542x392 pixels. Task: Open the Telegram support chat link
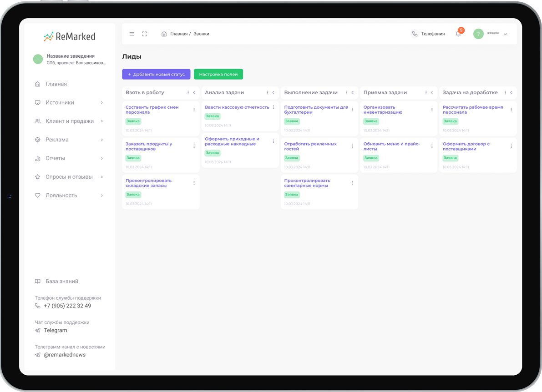point(55,330)
